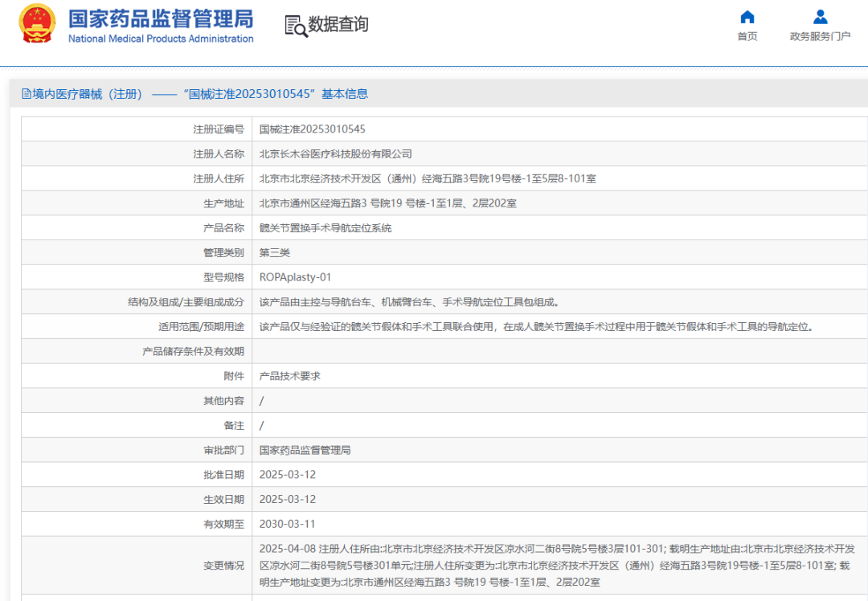Click the registration number value 国械注准20253010545
The width and height of the screenshot is (868, 601).
tap(312, 129)
